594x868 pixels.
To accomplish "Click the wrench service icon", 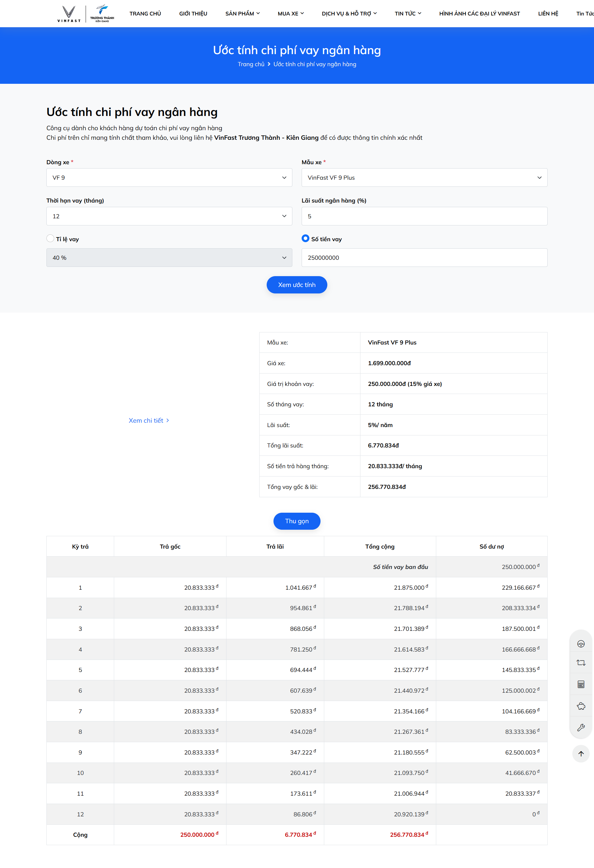I will tap(581, 727).
